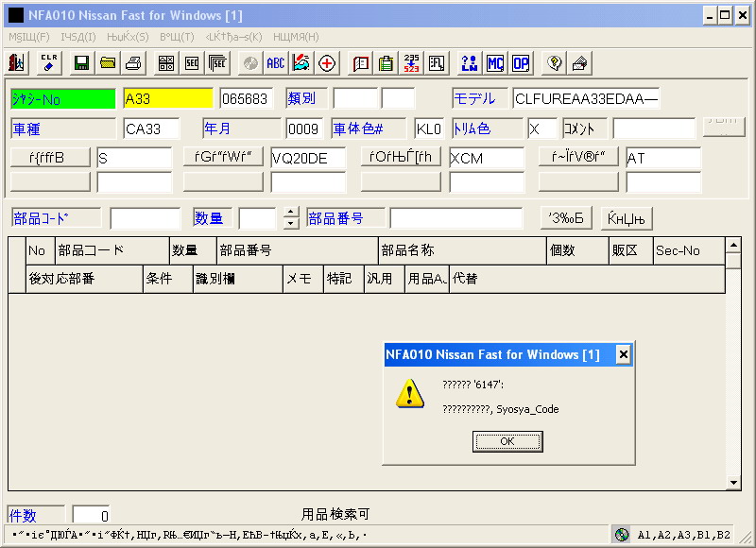Viewport: 756px width, 548px height.
Task: Click the 部品名称 column header
Action: tap(462, 250)
